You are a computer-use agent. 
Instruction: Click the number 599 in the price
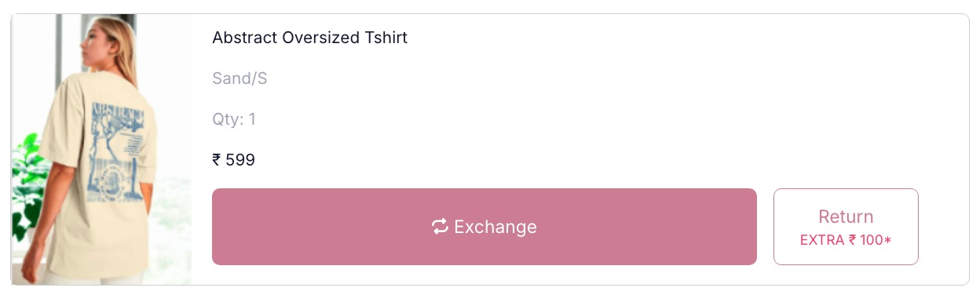click(240, 160)
